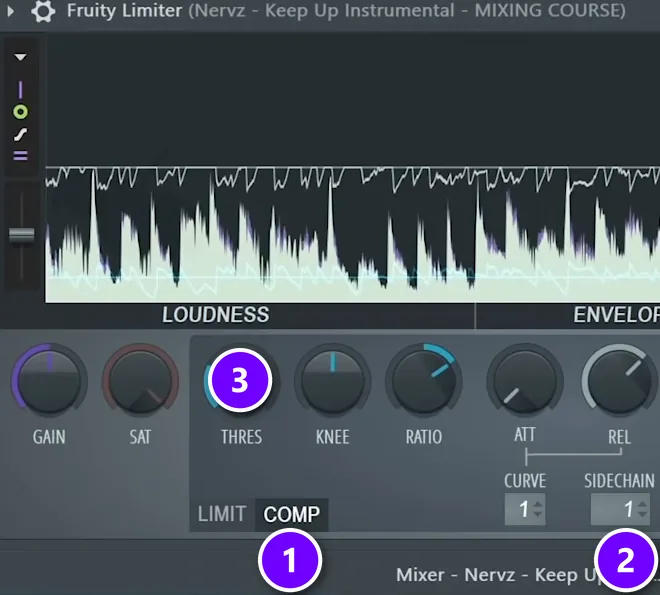Image resolution: width=660 pixels, height=595 pixels.
Task: Increase the CURVE stepper value
Action: 538,505
